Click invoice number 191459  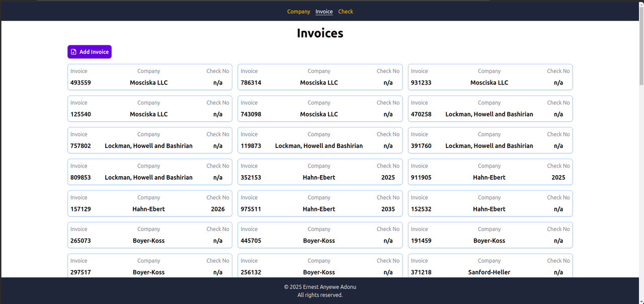[x=421, y=241]
